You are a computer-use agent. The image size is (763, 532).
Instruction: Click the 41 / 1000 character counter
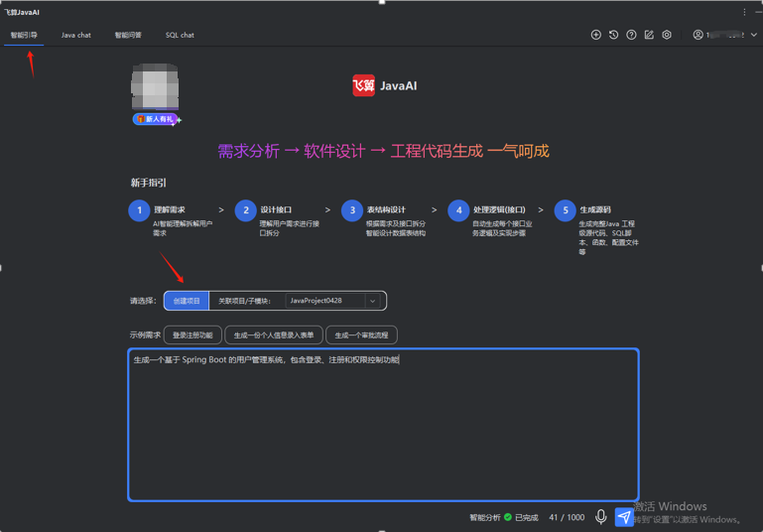click(x=567, y=517)
